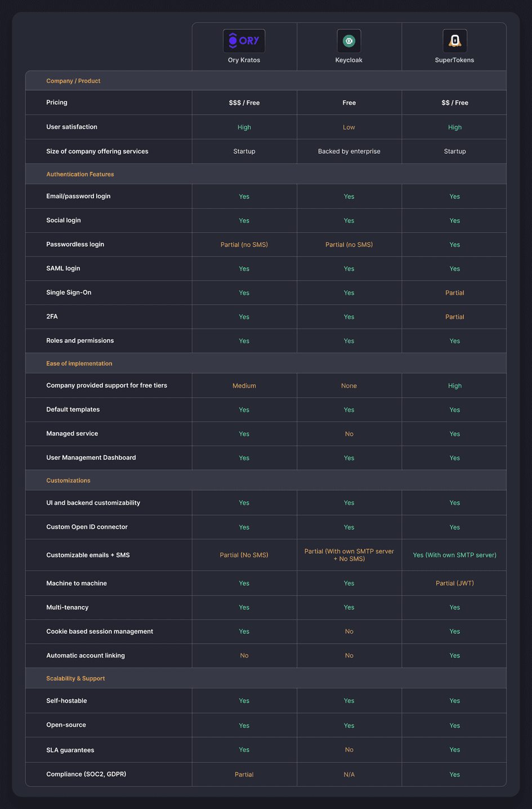
Task: Click the Open-source row label
Action: tap(66, 725)
